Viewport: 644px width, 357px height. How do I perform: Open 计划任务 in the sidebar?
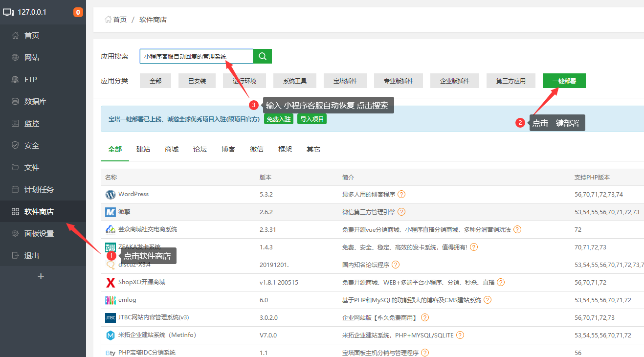tap(43, 189)
